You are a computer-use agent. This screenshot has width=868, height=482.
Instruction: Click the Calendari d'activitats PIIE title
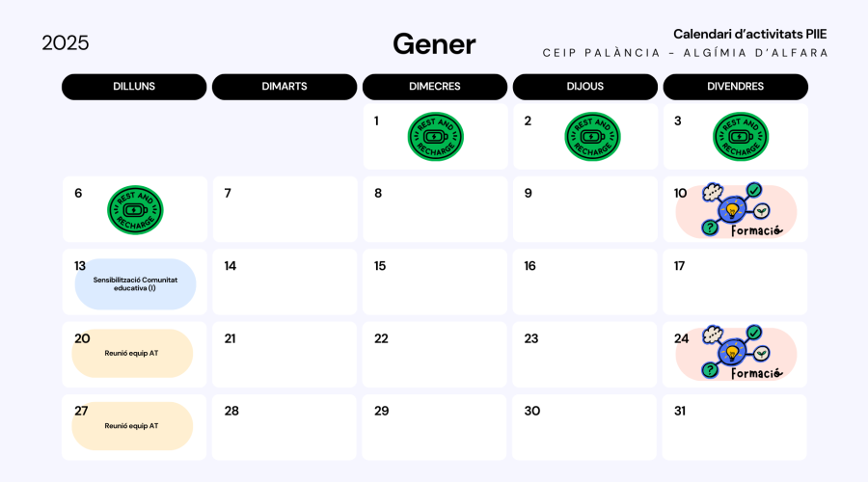[x=749, y=35]
